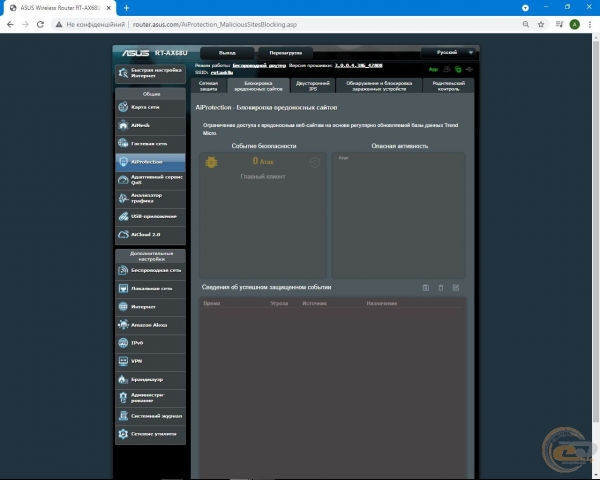This screenshot has width=600, height=480.
Task: Click the reset attack counter icon
Action: (315, 163)
